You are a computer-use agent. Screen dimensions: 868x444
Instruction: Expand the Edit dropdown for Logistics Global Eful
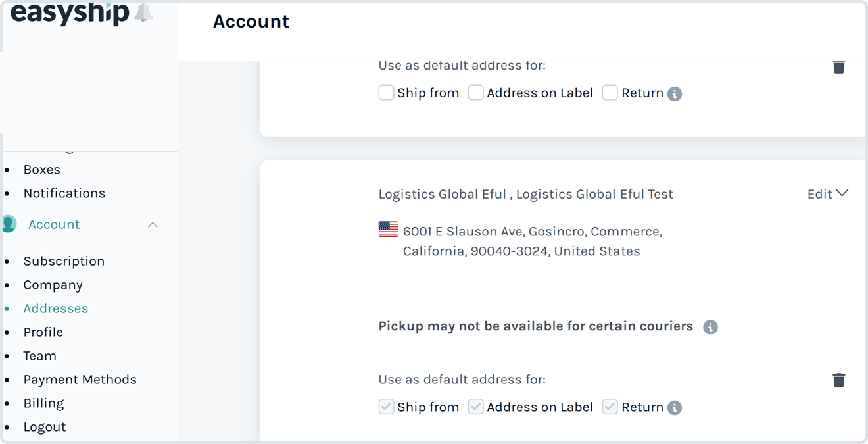[x=828, y=194]
